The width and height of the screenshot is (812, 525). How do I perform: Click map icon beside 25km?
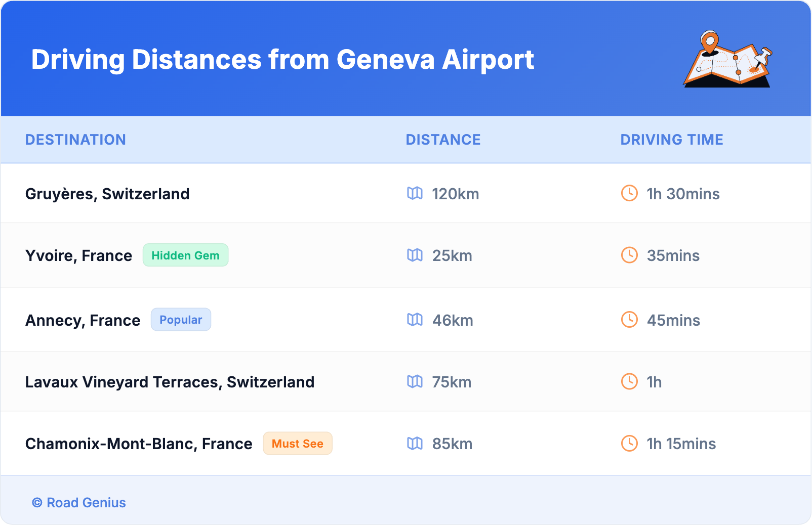415,255
